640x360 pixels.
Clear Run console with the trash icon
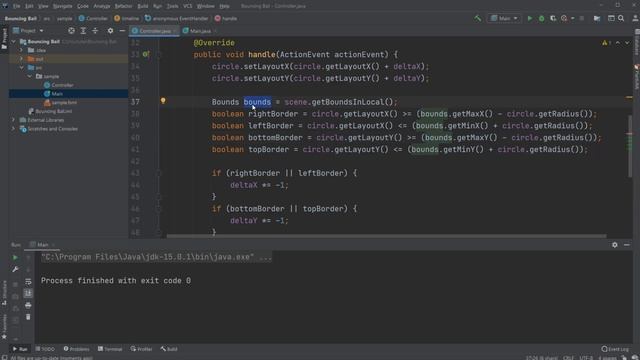tap(28, 317)
